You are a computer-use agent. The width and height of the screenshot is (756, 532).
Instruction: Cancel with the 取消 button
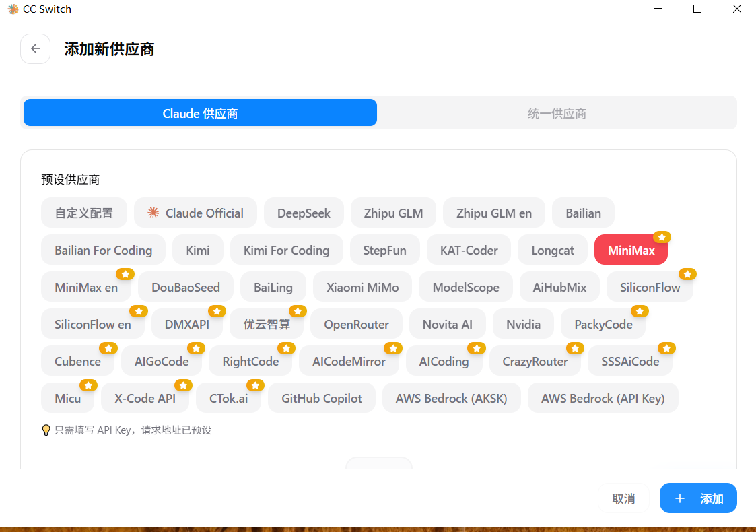point(623,498)
